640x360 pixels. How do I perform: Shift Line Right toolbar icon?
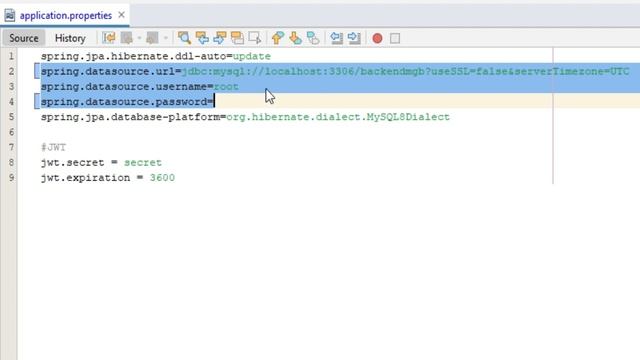pyautogui.click(x=354, y=38)
